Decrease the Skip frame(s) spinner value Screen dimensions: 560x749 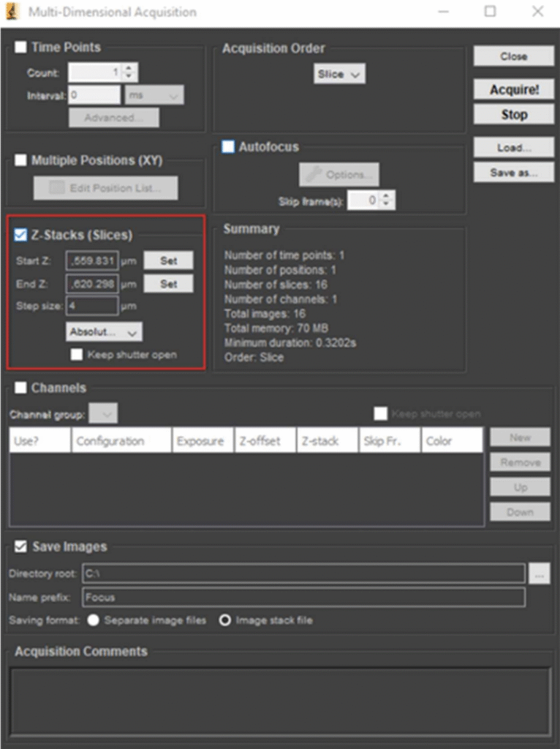387,204
